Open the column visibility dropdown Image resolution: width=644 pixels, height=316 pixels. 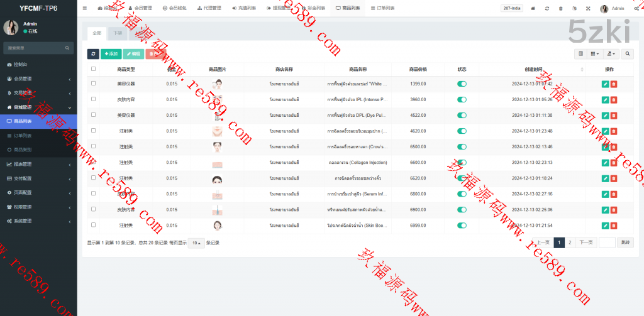click(594, 55)
